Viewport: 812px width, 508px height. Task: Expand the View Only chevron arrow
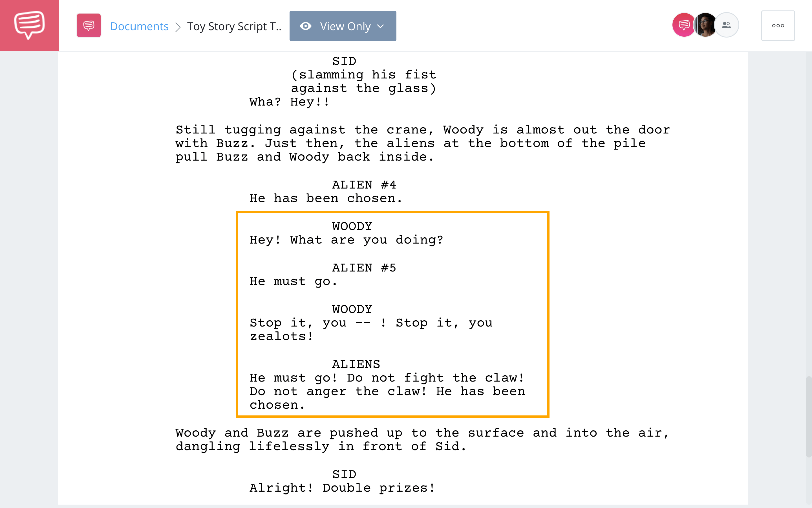click(381, 26)
